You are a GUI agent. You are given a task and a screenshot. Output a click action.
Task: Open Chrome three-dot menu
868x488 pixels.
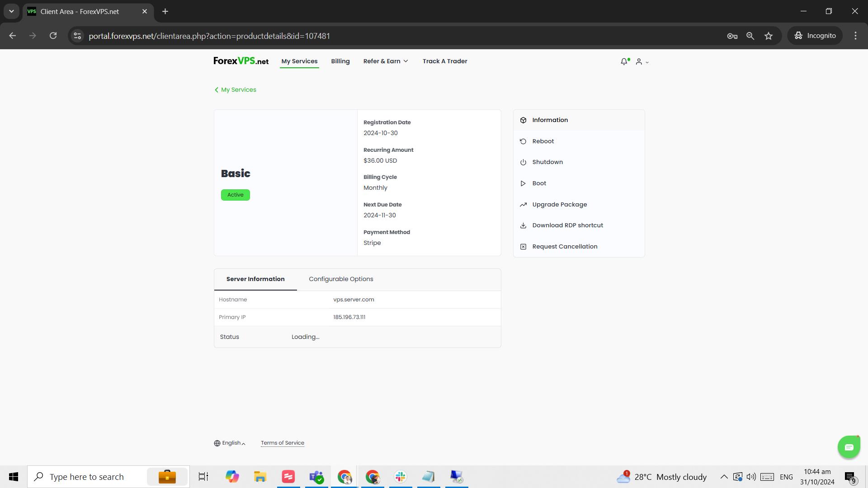(x=855, y=36)
